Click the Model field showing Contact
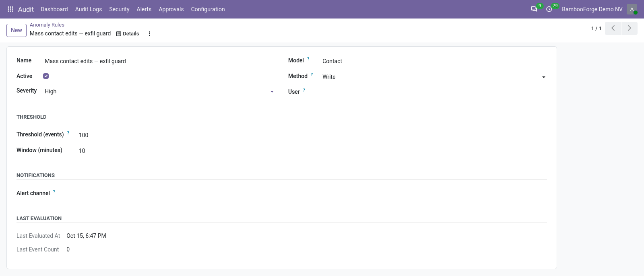 [434, 61]
